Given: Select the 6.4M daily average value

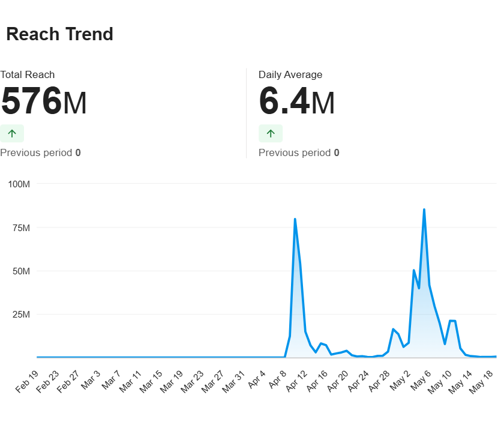Looking at the screenshot, I should click(x=296, y=101).
